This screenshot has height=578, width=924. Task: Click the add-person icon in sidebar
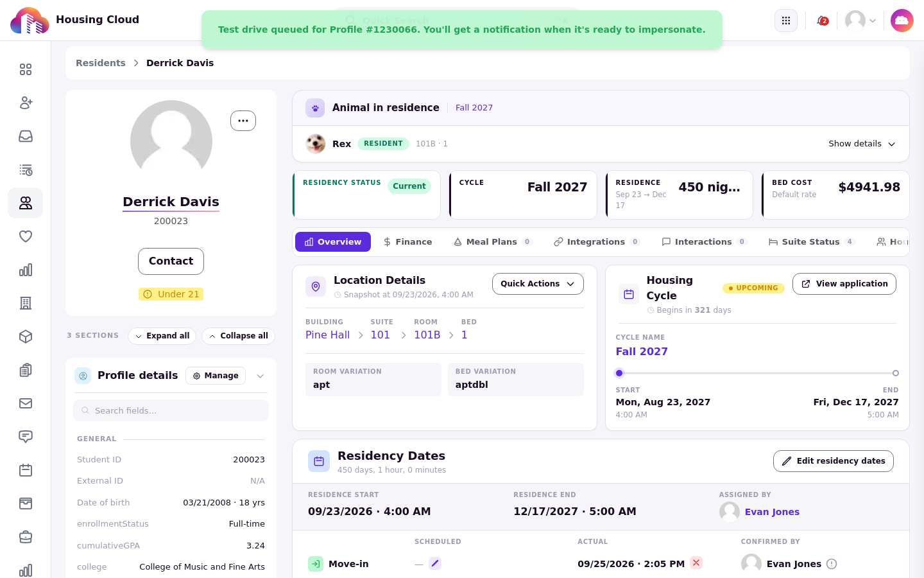(26, 103)
